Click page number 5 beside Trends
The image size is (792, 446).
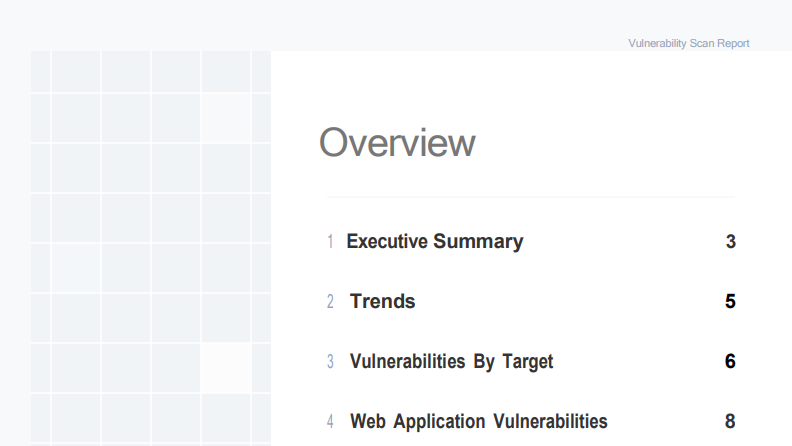(731, 302)
